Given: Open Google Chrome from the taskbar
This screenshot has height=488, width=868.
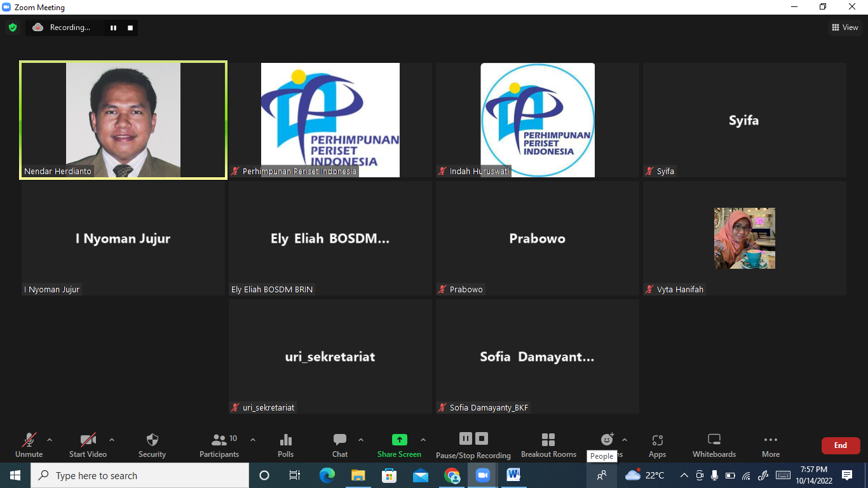Looking at the screenshot, I should point(452,475).
